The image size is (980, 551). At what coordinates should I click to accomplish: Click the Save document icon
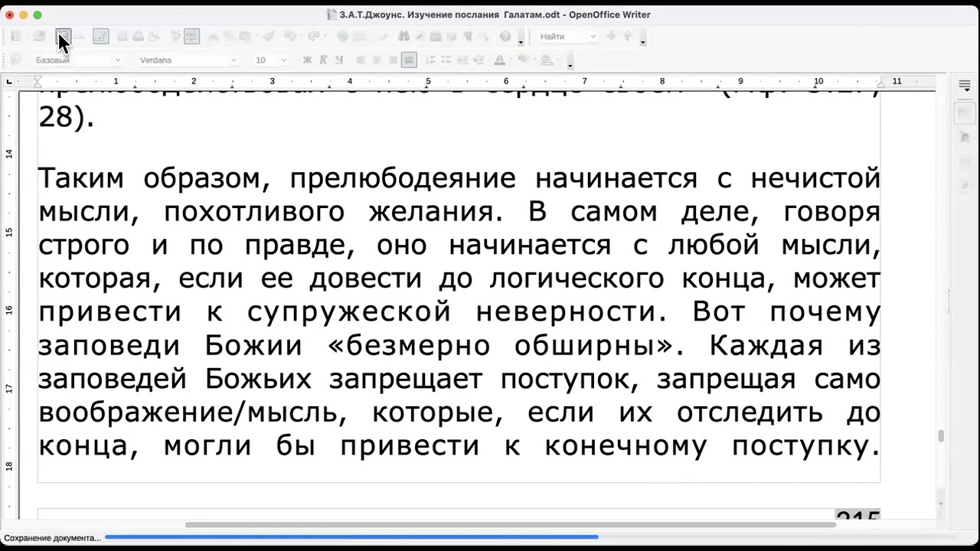(64, 36)
